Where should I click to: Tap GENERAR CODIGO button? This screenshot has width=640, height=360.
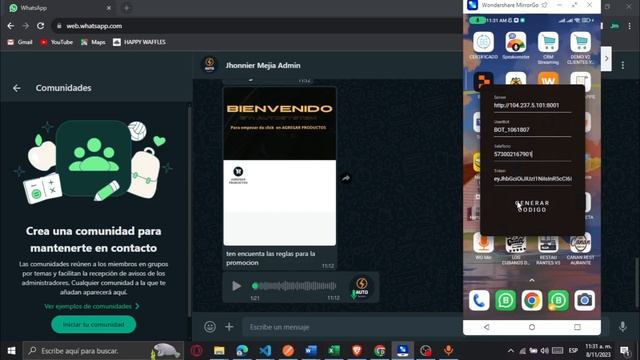pyautogui.click(x=532, y=206)
